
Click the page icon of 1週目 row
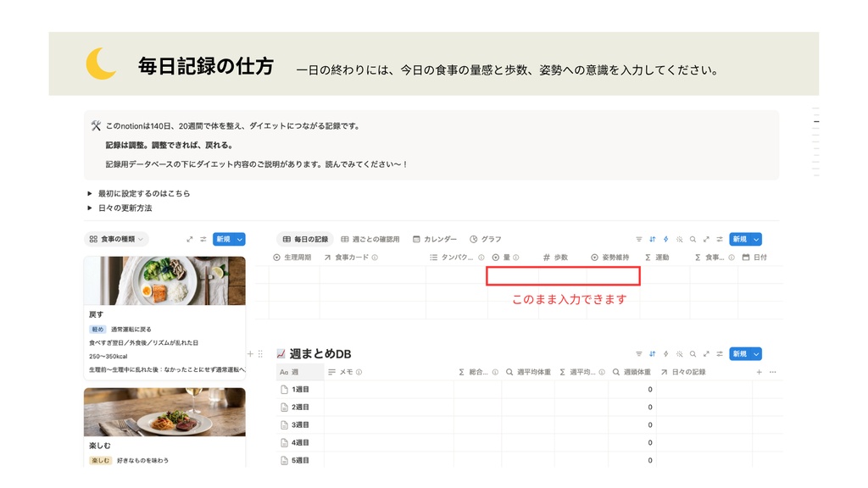pyautogui.click(x=284, y=390)
